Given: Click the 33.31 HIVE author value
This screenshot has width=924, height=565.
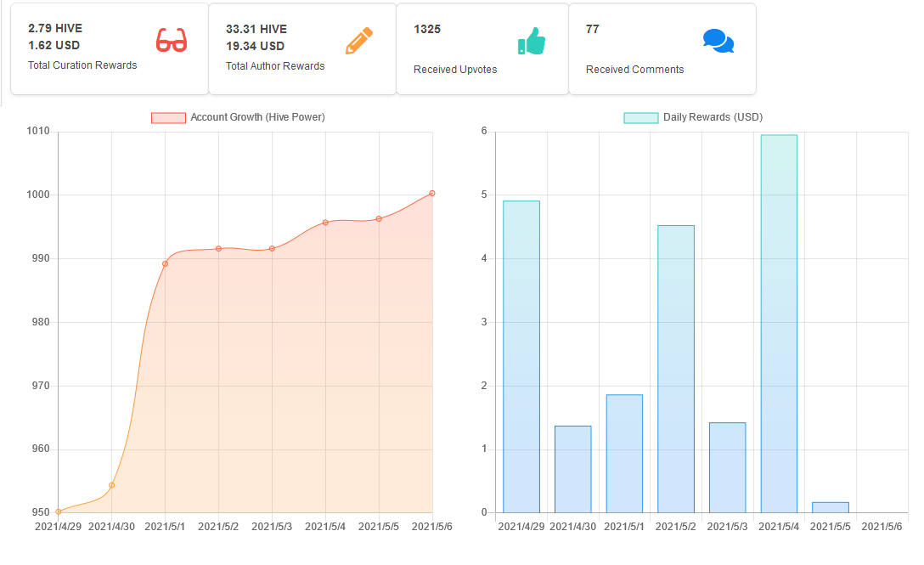Looking at the screenshot, I should 256,29.
